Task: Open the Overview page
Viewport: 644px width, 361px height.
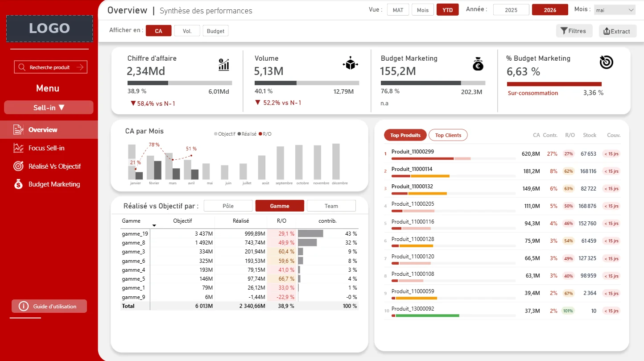Action: pos(49,130)
